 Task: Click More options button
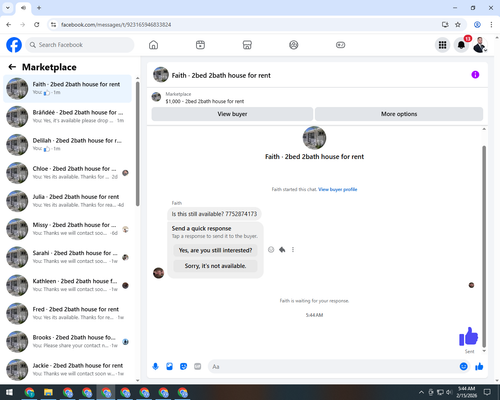coord(399,114)
